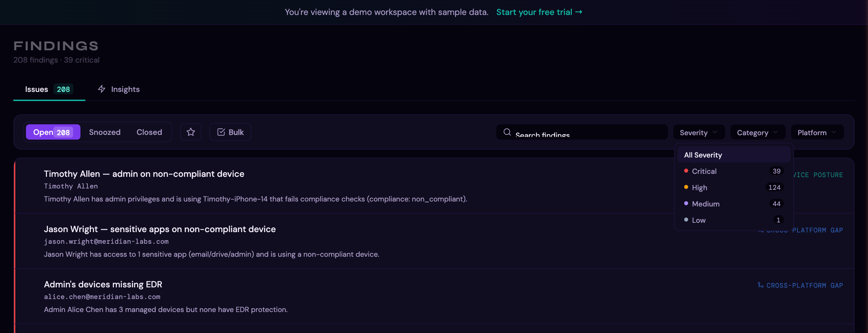The image size is (868, 333).
Task: Select All Severity option
Action: click(x=734, y=155)
